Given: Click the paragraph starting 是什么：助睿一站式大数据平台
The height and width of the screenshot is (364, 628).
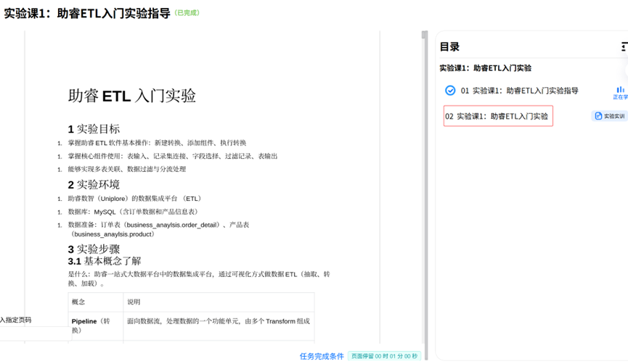Looking at the screenshot, I should click(199, 278).
